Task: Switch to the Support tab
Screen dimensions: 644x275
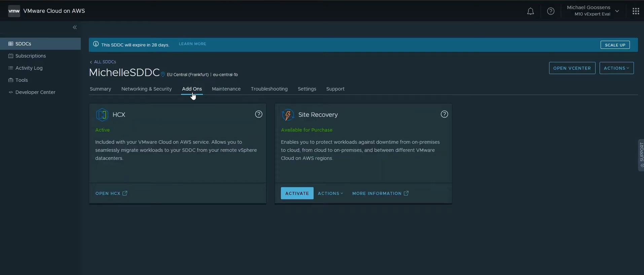Action: 335,89
